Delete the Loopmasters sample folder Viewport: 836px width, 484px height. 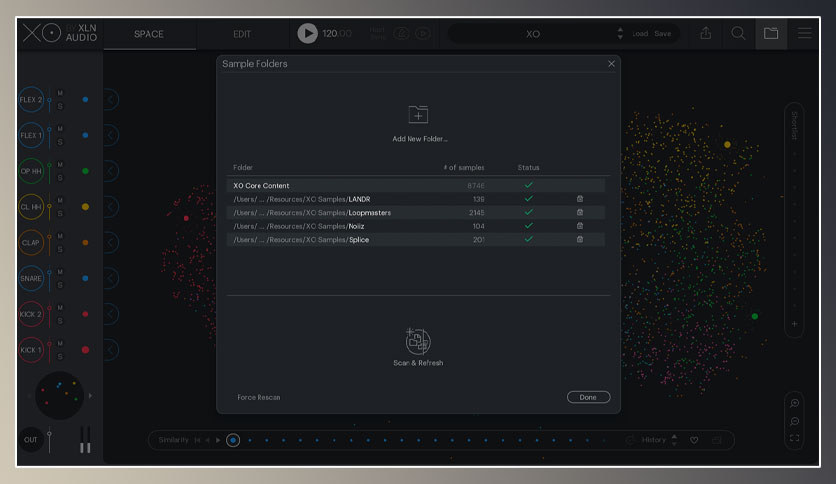[580, 212]
